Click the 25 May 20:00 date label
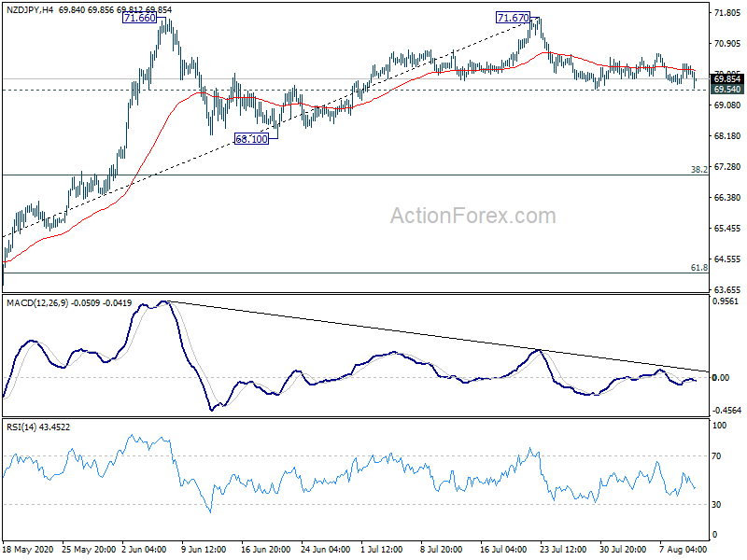 89,549
